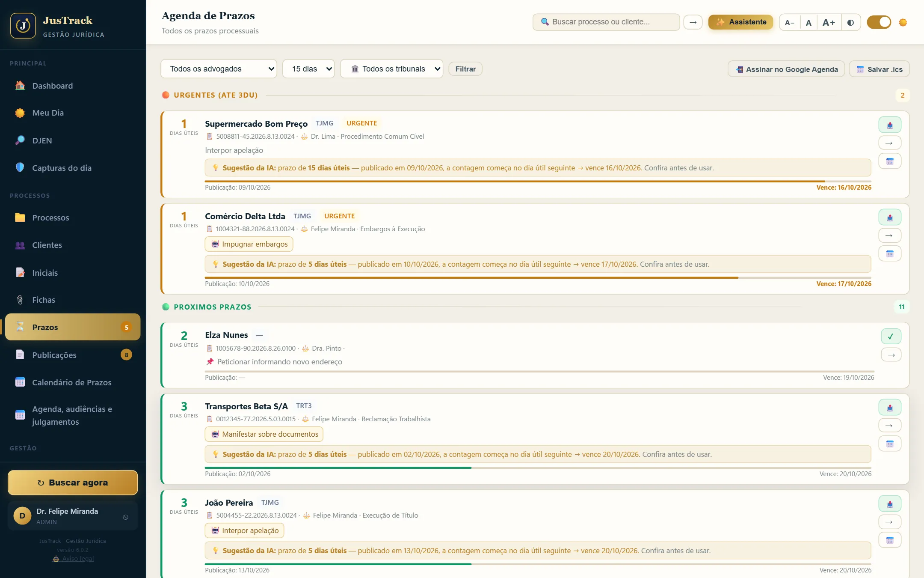The width and height of the screenshot is (924, 578).
Task: Open Calendário de Prazos menu item
Action: pyautogui.click(x=73, y=382)
